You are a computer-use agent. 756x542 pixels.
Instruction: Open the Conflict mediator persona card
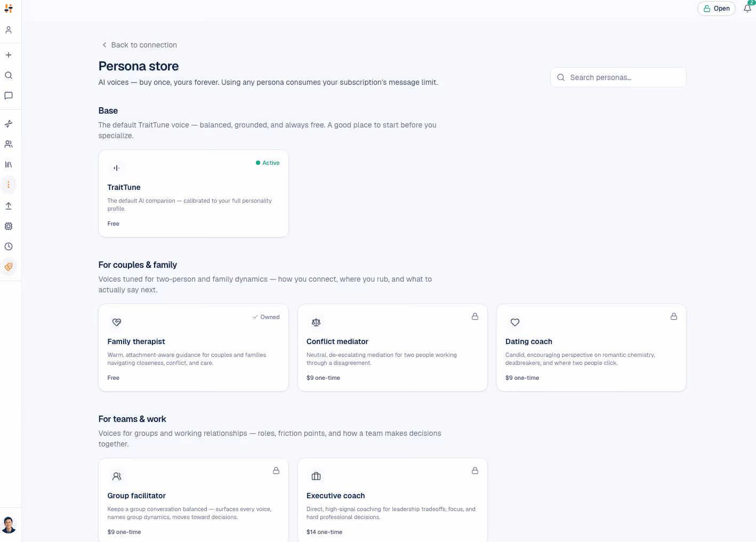(x=392, y=348)
